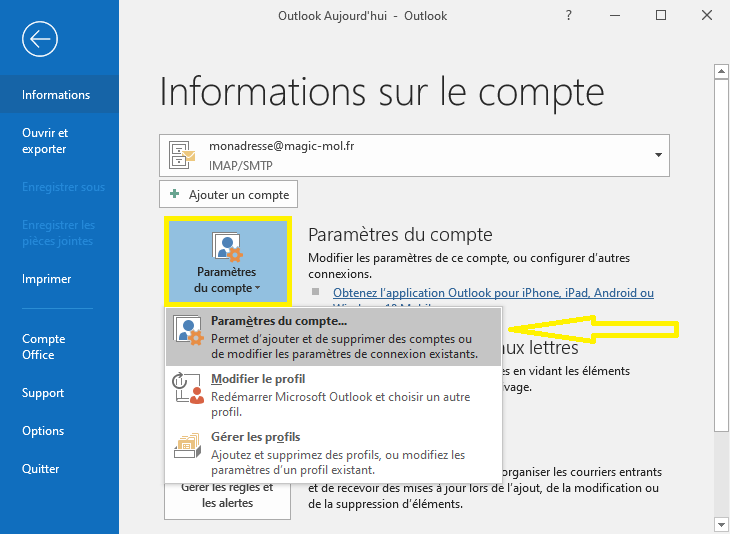Click the Paramètres du compte… menu entry icon

click(189, 330)
